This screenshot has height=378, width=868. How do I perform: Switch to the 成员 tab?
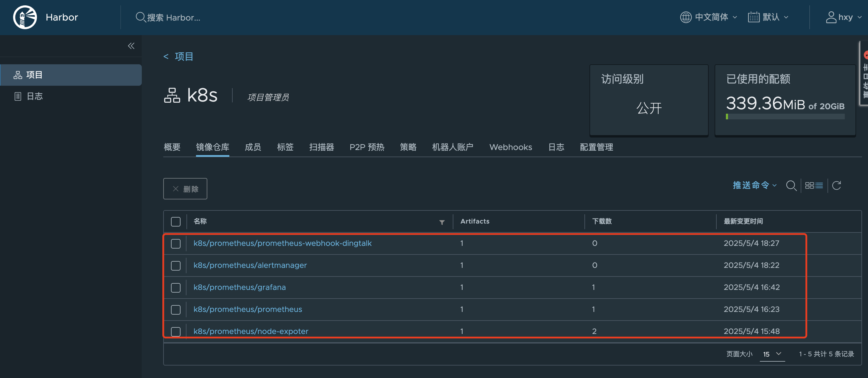[253, 147]
